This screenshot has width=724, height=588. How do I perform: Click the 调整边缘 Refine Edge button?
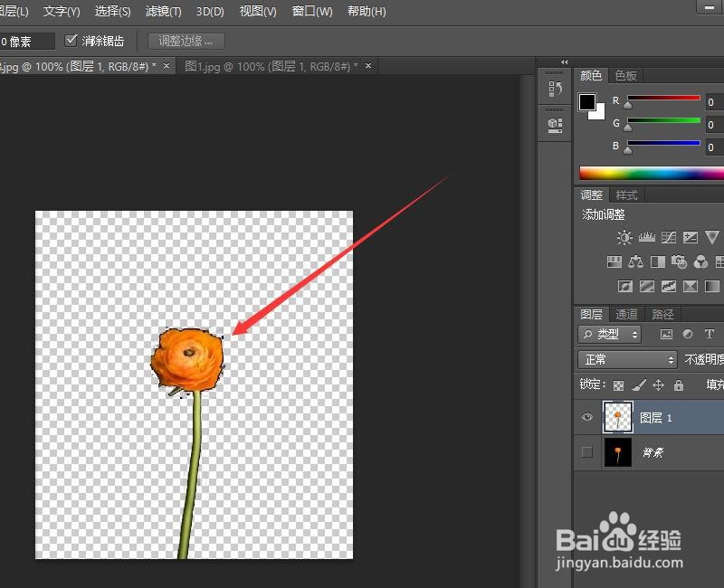click(186, 41)
